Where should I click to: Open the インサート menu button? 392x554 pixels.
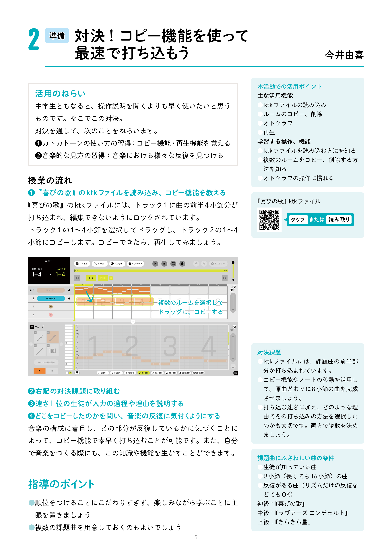point(135,264)
